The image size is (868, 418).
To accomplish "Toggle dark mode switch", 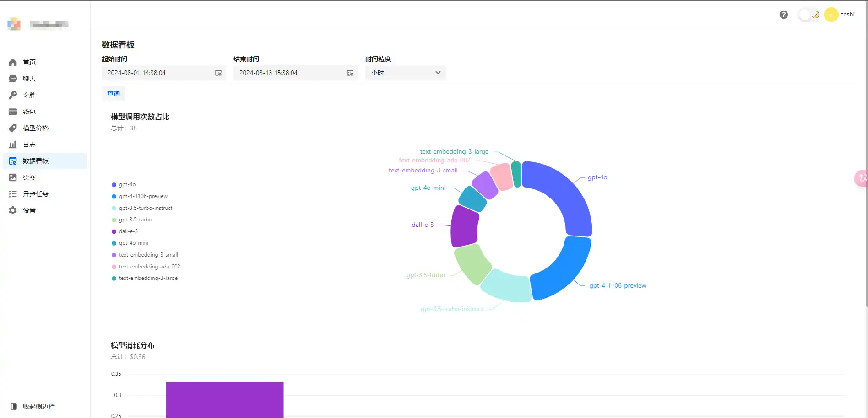I will click(x=809, y=15).
